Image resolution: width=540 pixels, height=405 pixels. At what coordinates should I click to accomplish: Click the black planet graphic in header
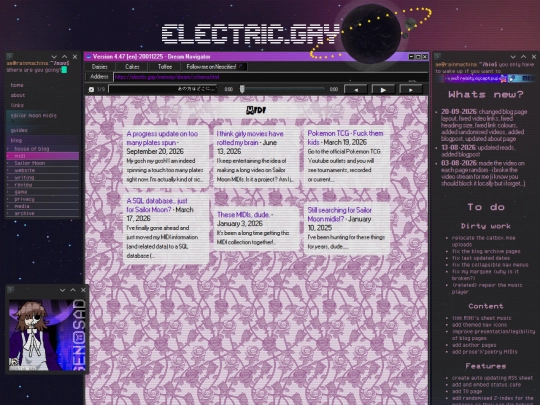(x=371, y=33)
